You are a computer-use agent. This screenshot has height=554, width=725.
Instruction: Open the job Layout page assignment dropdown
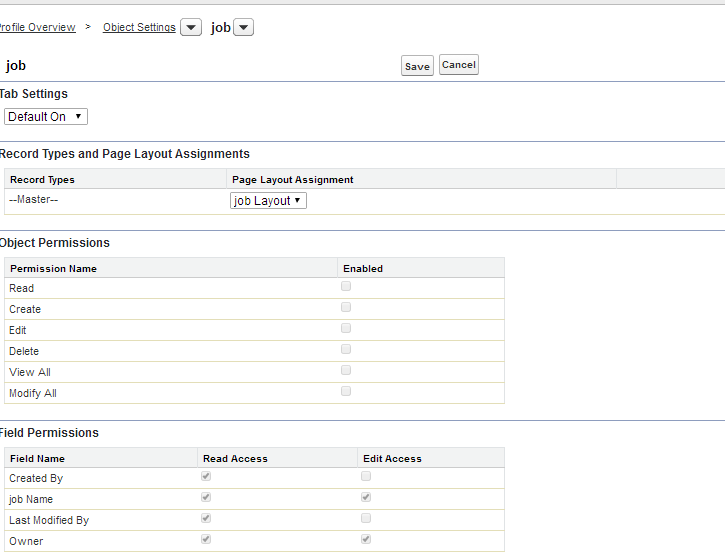pyautogui.click(x=268, y=201)
